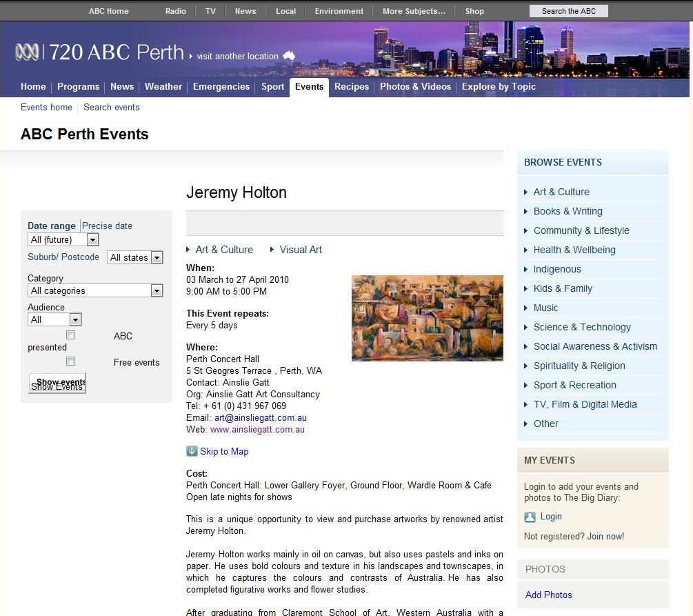Open the Audience All dropdown
693x616 pixels.
point(54,319)
